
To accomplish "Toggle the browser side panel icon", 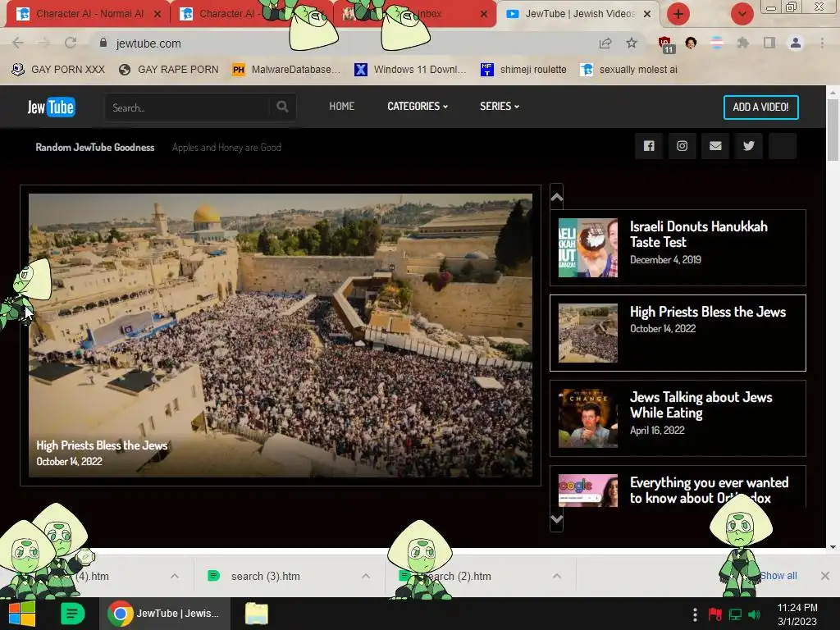I will 769,43.
